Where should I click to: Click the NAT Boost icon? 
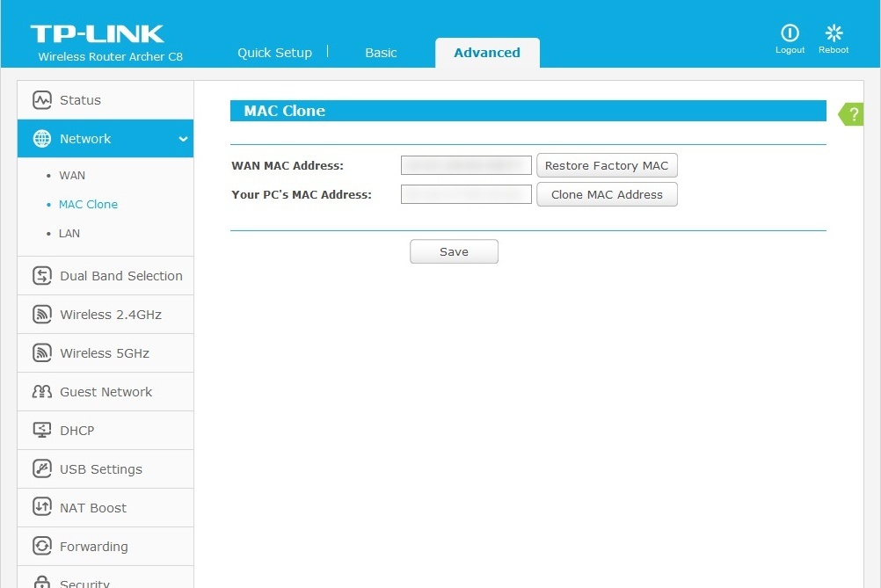coord(41,507)
